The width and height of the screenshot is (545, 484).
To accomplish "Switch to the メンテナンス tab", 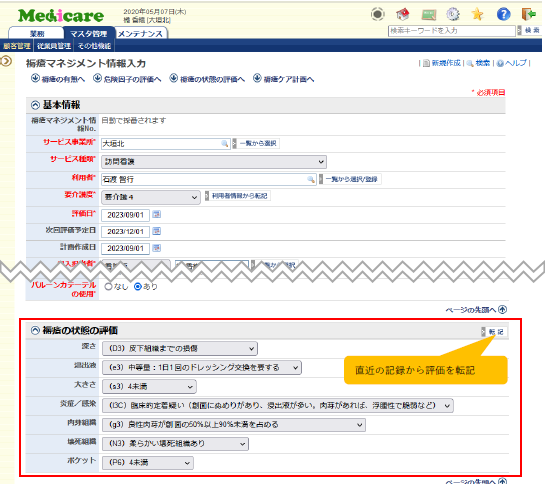I will pyautogui.click(x=141, y=33).
